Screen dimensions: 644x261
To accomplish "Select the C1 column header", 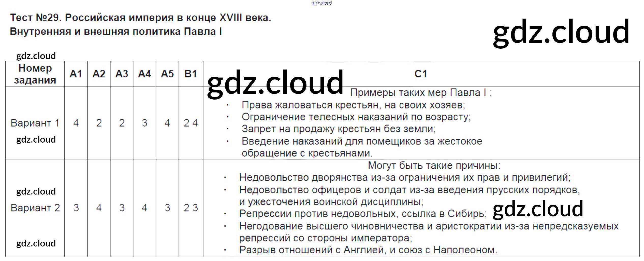I will (x=421, y=74).
